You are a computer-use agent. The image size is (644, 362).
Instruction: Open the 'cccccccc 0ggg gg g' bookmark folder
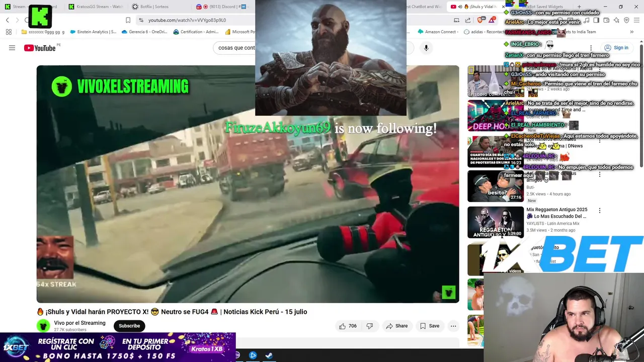(43, 32)
